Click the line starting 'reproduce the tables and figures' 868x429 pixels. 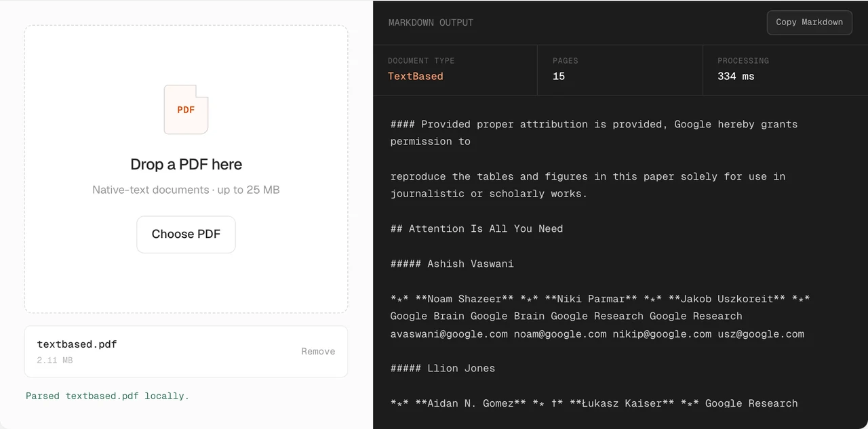click(x=588, y=177)
